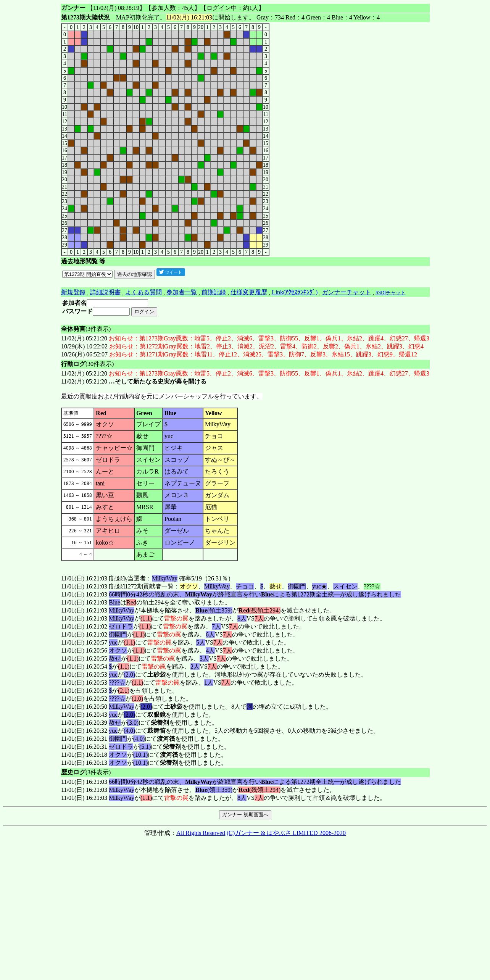The image size is (490, 980).
Task: Click yuc in the Blue column
Action: 183,437
